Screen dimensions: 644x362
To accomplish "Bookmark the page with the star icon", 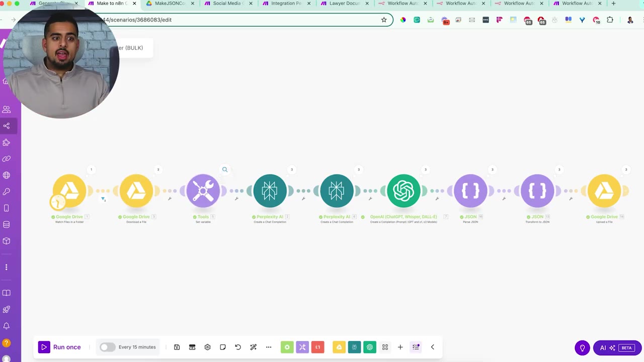I will click(384, 20).
